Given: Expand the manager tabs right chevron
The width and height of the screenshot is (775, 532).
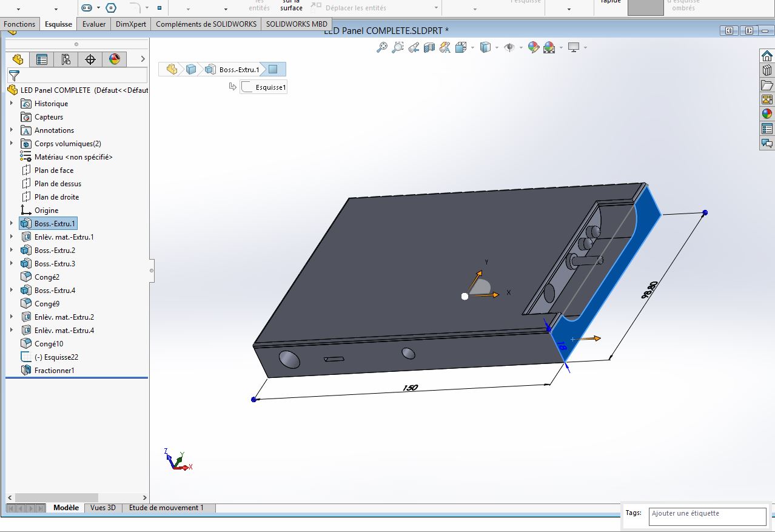Looking at the screenshot, I should pyautogui.click(x=143, y=59).
